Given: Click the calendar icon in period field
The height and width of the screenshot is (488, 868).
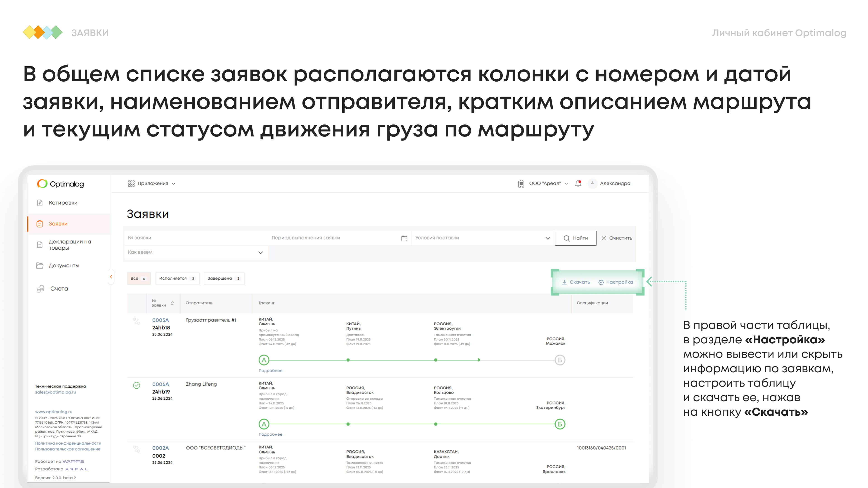Looking at the screenshot, I should pyautogui.click(x=404, y=238).
